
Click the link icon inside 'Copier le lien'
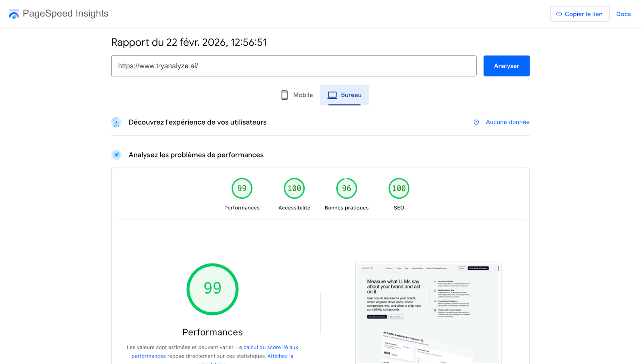tap(559, 14)
